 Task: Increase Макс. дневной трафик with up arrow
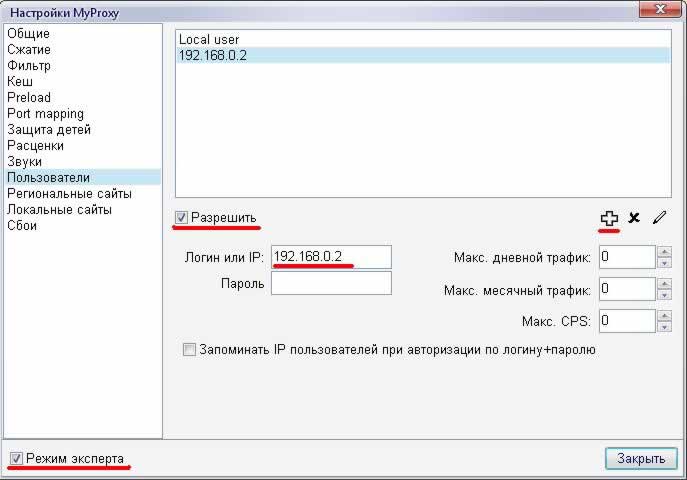tap(665, 252)
